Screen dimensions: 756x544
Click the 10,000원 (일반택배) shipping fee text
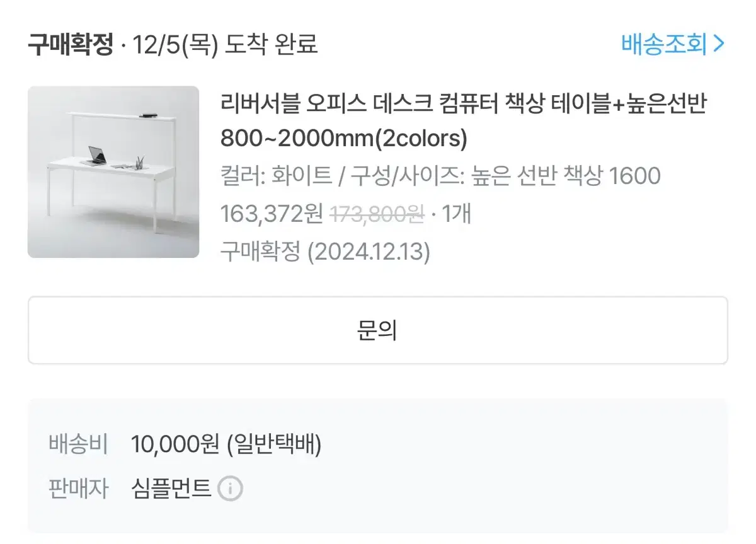coord(226,445)
